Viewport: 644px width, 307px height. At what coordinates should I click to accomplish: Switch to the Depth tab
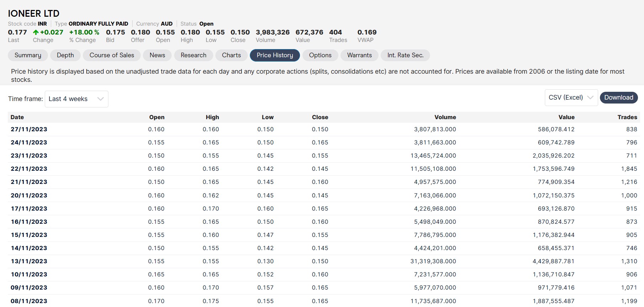[x=65, y=55]
